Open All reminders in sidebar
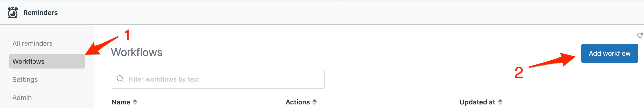Screen dimensions: 644x108 tap(32, 43)
